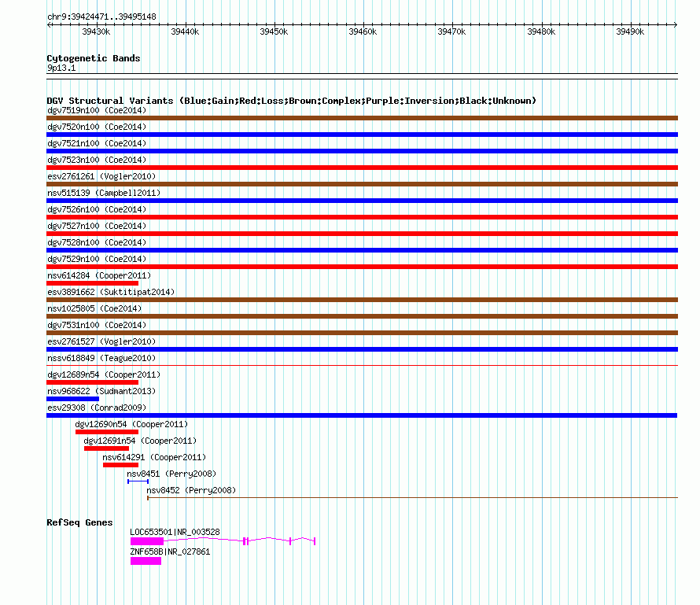The width and height of the screenshot is (700, 605).
Task: Click the nsv1025805 (Coe2014) label
Action: coord(94,308)
